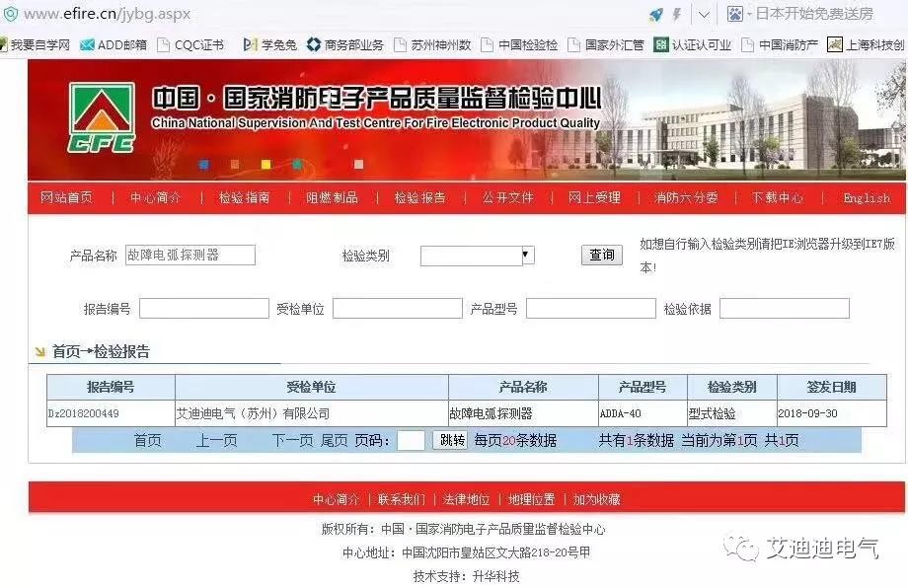This screenshot has height=588, width=908.
Task: Open the ADD邮箱 bookmark
Action: pos(113,44)
